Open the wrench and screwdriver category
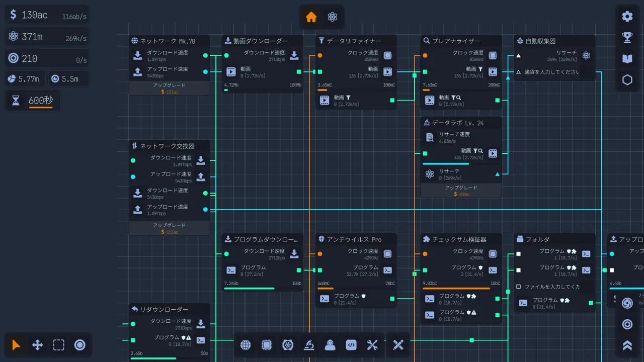 point(372,345)
